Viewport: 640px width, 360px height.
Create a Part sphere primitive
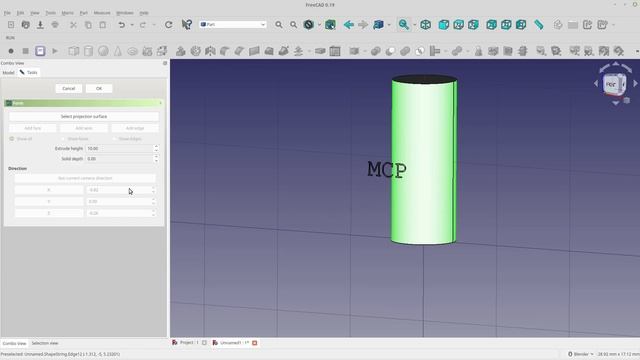pyautogui.click(x=103, y=51)
